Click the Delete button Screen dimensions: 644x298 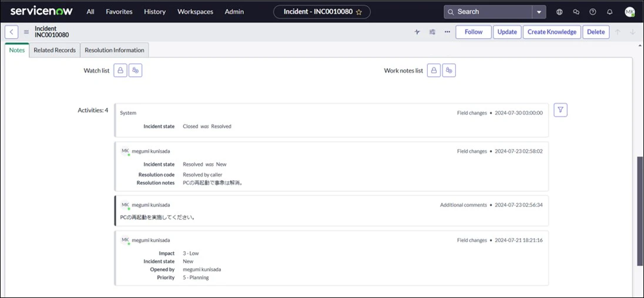(x=596, y=32)
